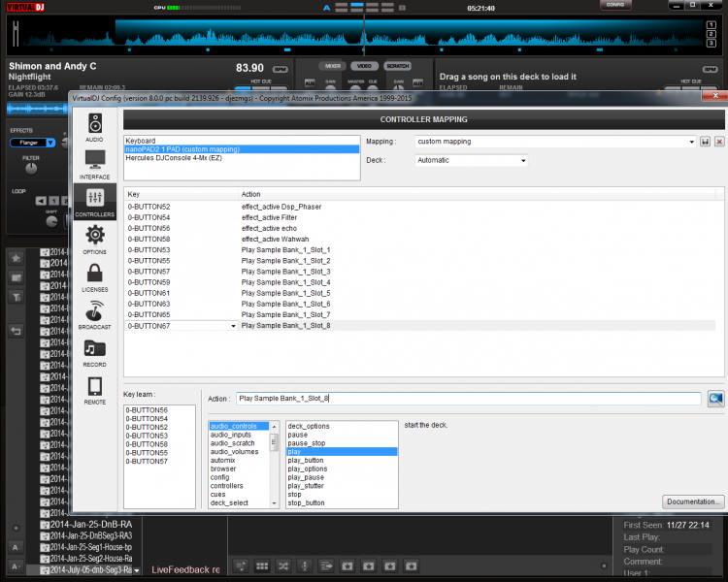The width and height of the screenshot is (728, 582).
Task: Expand the Mapping dropdown
Action: pyautogui.click(x=690, y=142)
